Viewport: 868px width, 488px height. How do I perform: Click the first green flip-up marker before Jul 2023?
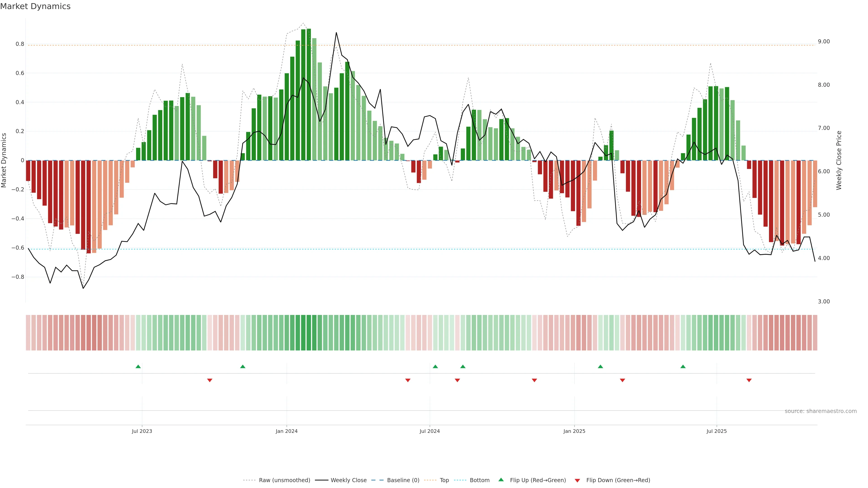click(138, 366)
